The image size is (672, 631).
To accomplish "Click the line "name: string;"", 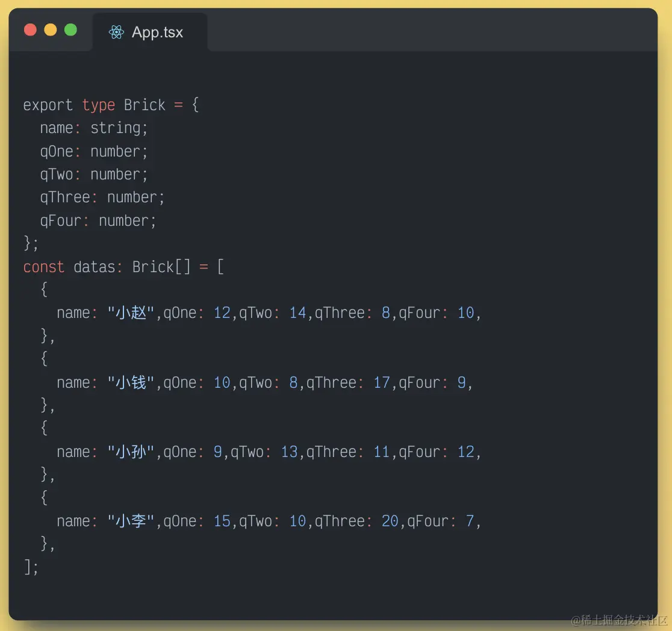I will tap(94, 128).
